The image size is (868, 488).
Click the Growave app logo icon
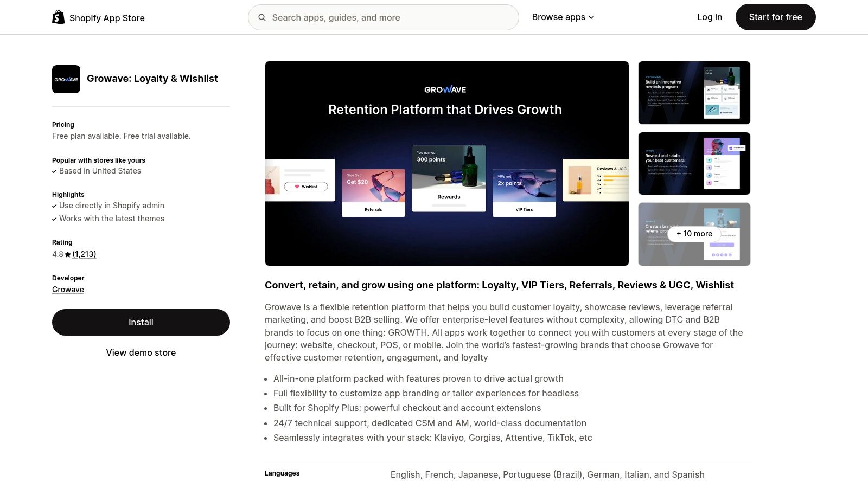(x=66, y=79)
